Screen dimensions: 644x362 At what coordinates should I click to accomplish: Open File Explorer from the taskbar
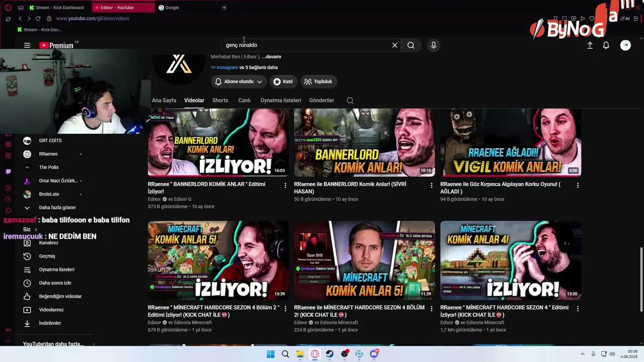(x=300, y=354)
